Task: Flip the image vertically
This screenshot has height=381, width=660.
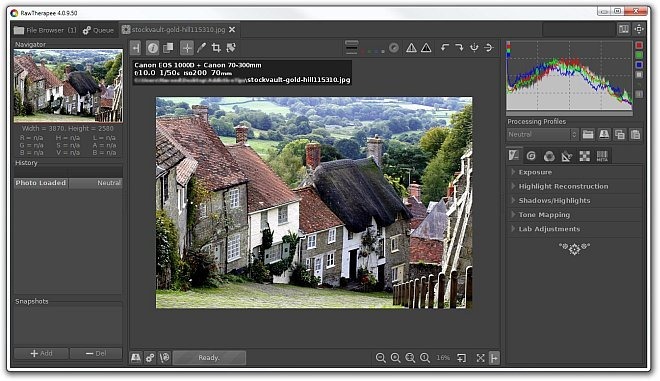Action: coord(489,48)
